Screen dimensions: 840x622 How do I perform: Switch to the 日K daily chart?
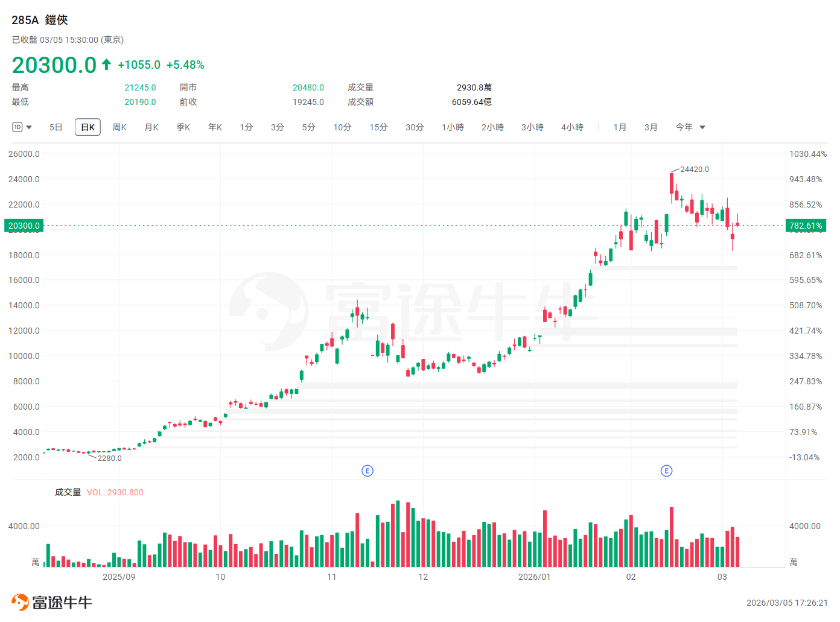pyautogui.click(x=87, y=127)
